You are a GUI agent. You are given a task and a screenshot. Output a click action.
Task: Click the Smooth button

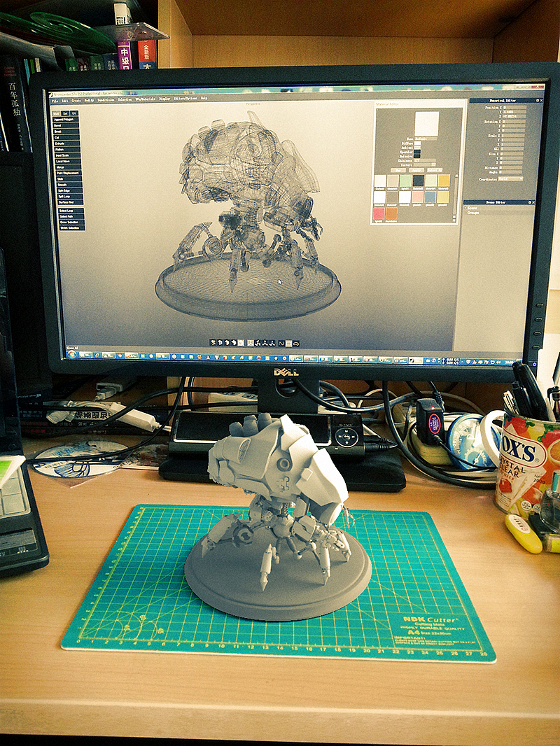(x=69, y=185)
